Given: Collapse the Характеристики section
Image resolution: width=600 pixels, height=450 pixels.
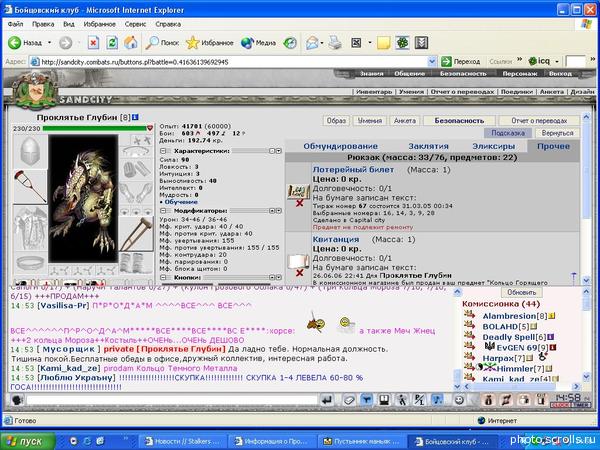Looking at the screenshot, I should [163, 151].
